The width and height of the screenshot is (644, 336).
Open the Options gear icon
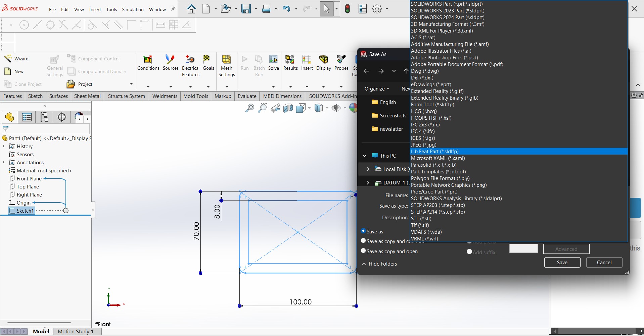377,9
